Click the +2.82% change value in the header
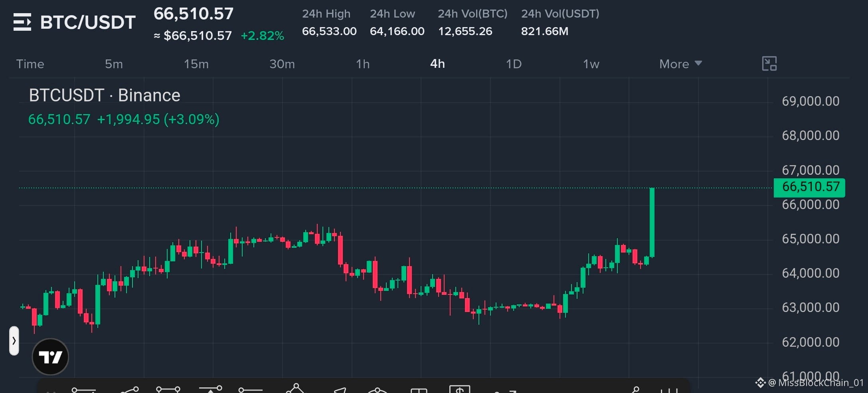868x393 pixels. (x=262, y=36)
